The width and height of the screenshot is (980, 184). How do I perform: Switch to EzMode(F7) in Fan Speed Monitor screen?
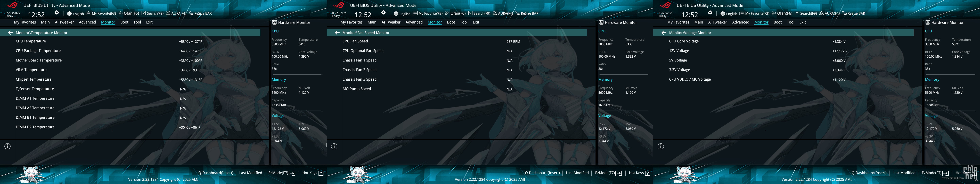[x=609, y=173]
